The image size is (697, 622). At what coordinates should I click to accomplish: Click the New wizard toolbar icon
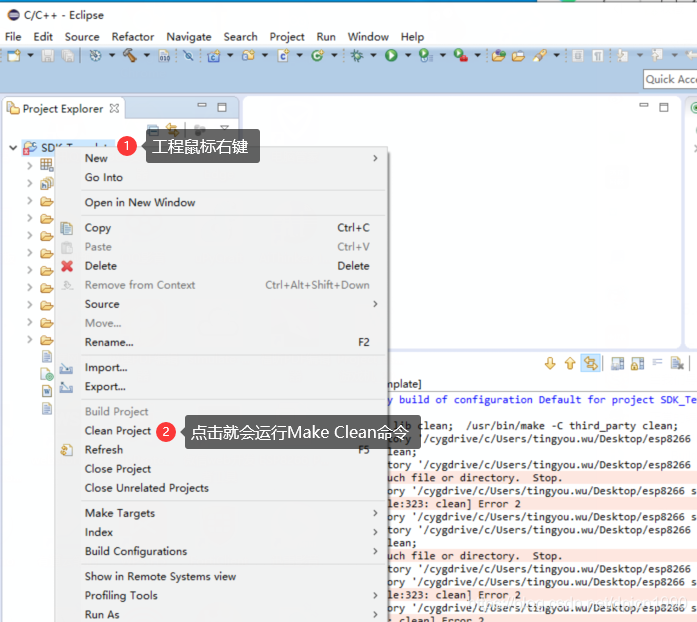click(14, 56)
